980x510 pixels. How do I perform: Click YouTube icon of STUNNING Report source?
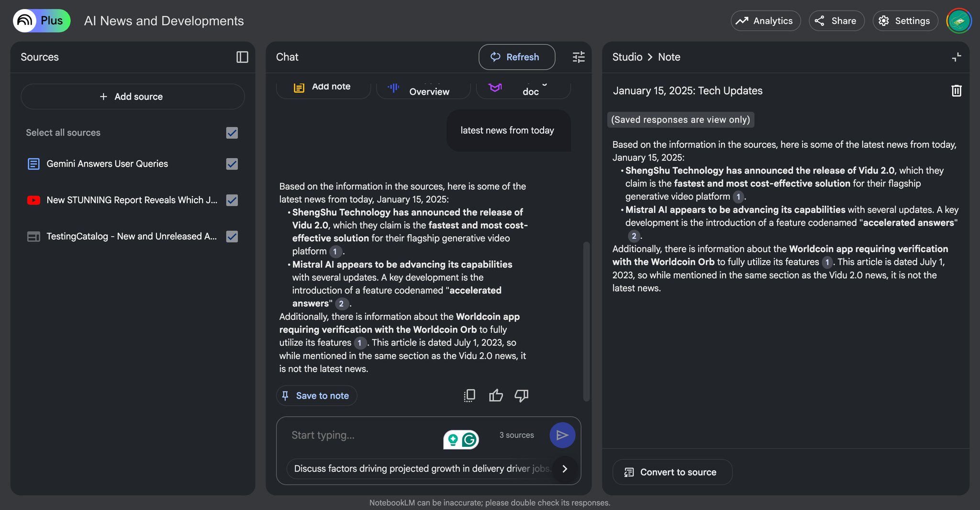point(33,200)
